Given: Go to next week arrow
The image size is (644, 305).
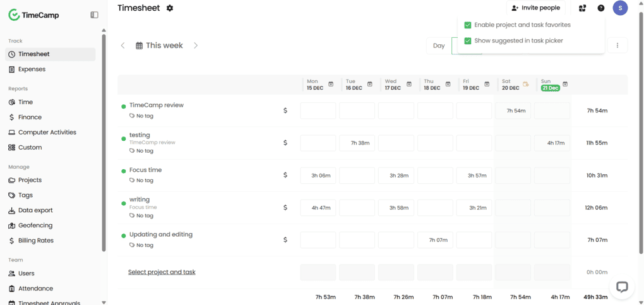Looking at the screenshot, I should pyautogui.click(x=196, y=45).
